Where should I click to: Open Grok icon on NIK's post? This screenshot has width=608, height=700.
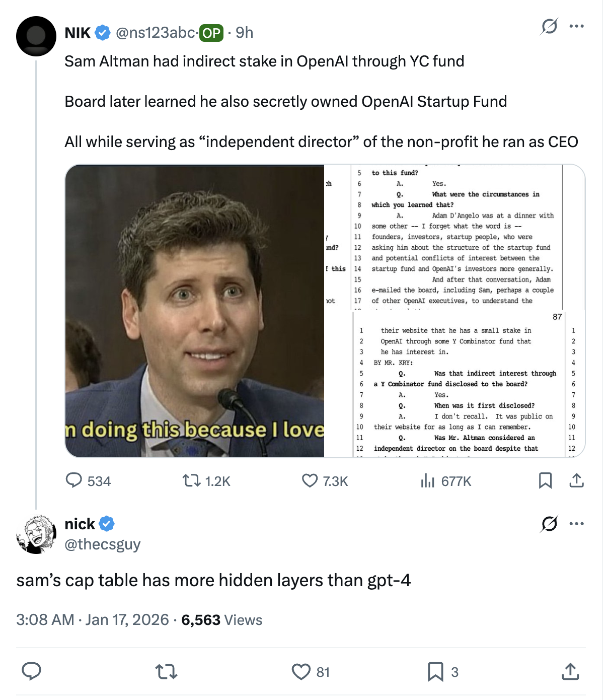coord(549,26)
